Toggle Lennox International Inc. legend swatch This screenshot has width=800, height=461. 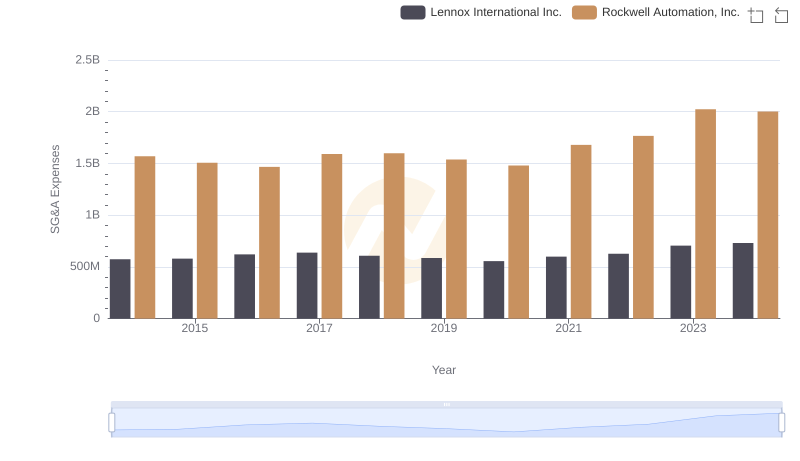[x=413, y=12]
